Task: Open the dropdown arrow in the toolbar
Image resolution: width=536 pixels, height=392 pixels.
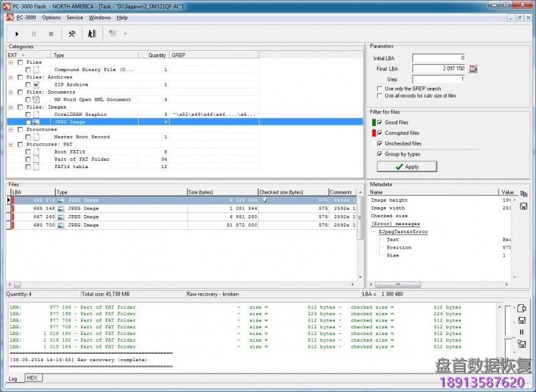Action: pyautogui.click(x=125, y=34)
